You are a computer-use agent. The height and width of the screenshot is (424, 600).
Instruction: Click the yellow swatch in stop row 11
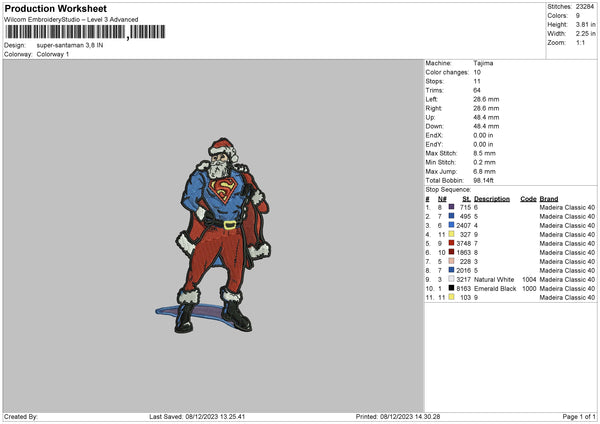click(x=451, y=297)
